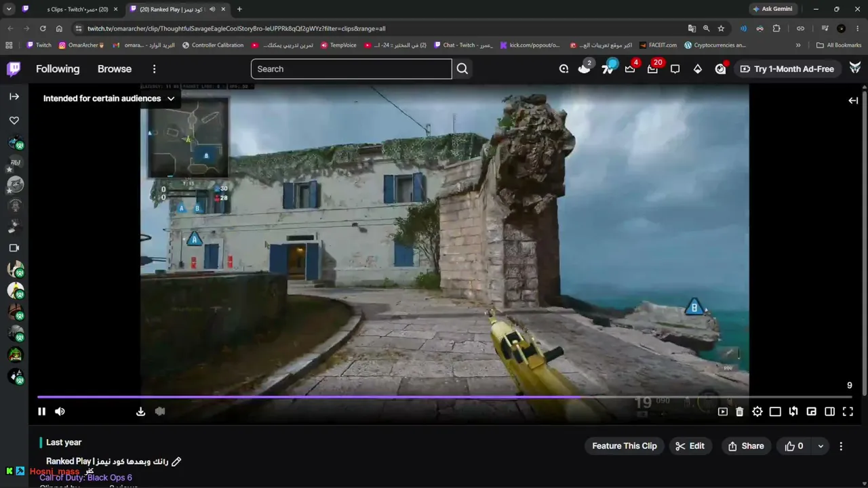Open Prime Loot crown icon with badge 4
The image size is (868, 488).
coord(630,68)
